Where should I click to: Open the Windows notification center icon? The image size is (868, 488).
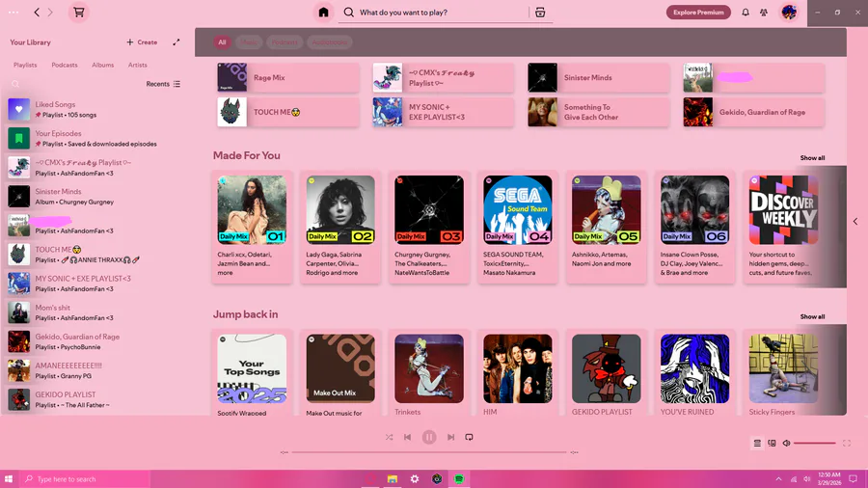854,479
